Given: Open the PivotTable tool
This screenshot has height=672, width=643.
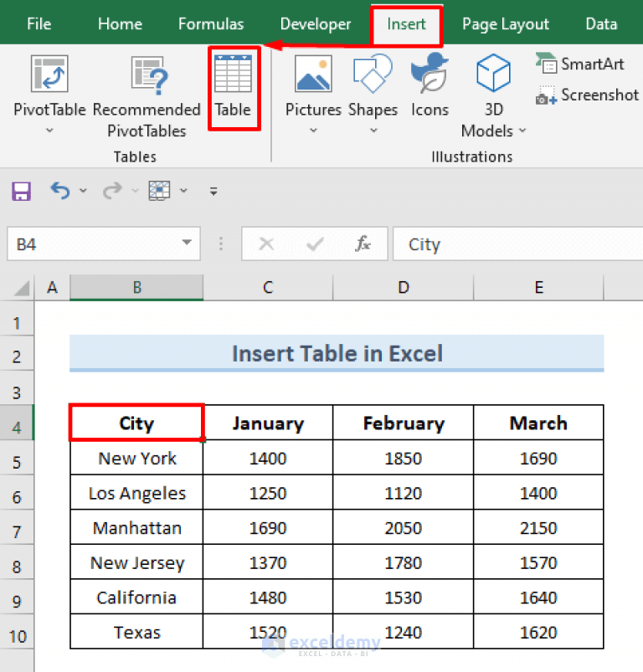Looking at the screenshot, I should [x=48, y=90].
